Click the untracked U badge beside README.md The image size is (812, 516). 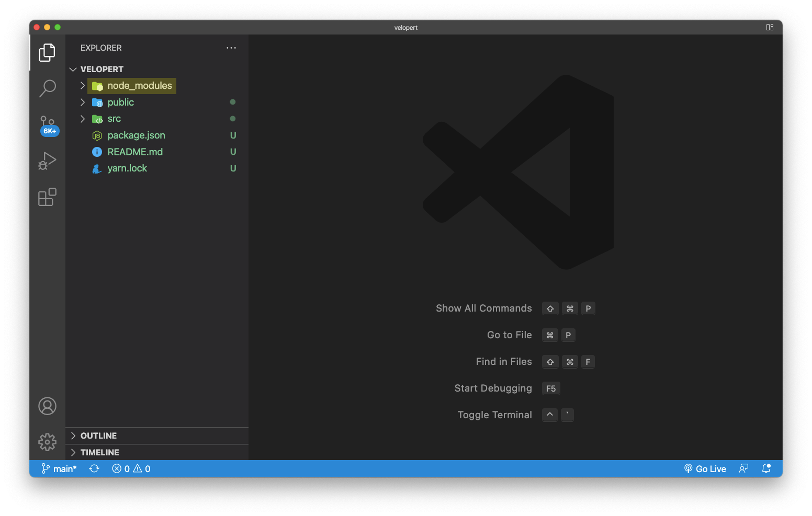coord(233,152)
